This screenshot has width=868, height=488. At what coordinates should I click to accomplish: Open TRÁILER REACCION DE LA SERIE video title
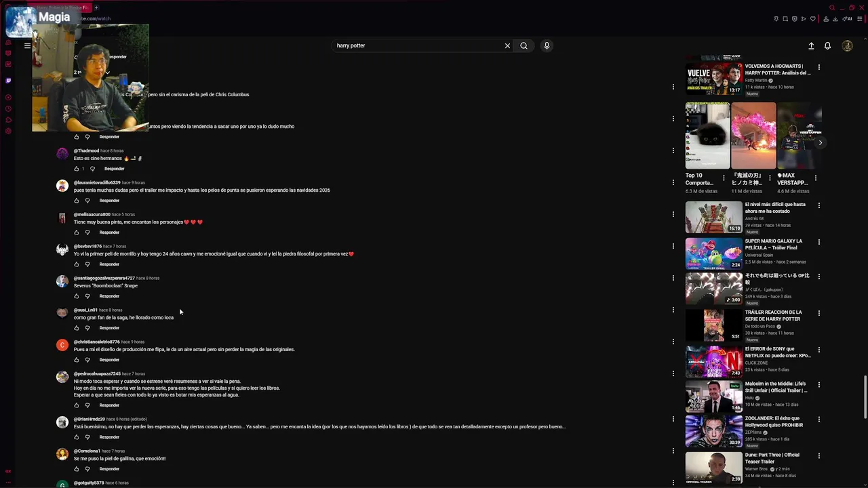coord(773,315)
